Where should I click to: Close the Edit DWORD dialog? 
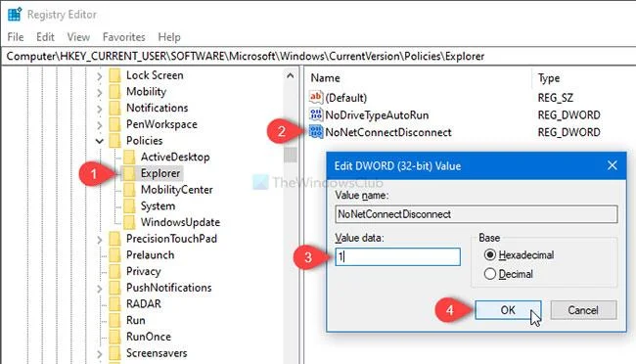tap(613, 165)
